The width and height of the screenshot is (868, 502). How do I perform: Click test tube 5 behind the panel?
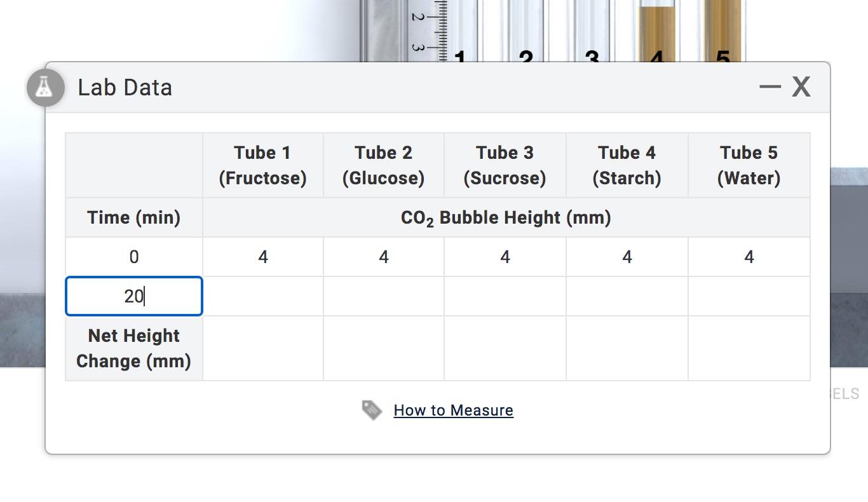(x=722, y=32)
